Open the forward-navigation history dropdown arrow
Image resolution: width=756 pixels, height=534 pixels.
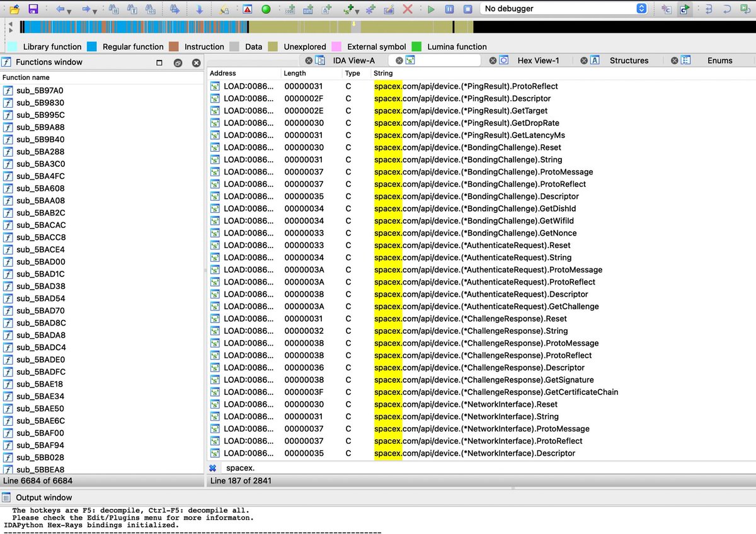(x=96, y=11)
